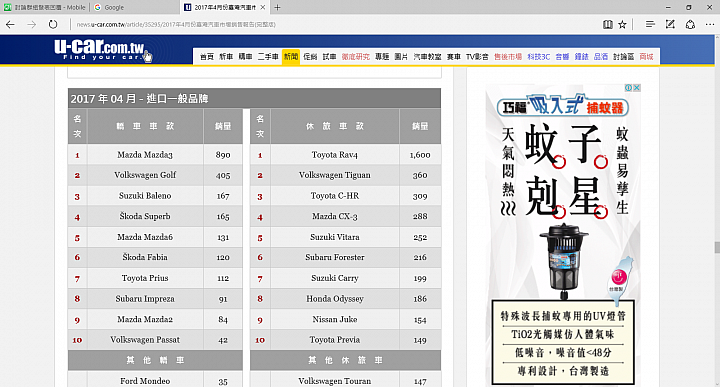Open 商城 navigation link
This screenshot has width=720, height=387.
pos(646,57)
